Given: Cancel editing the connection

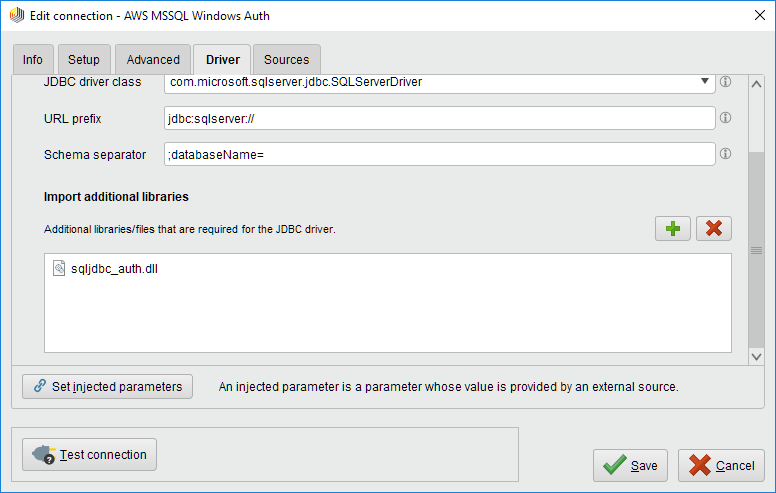Looking at the screenshot, I should point(721,465).
